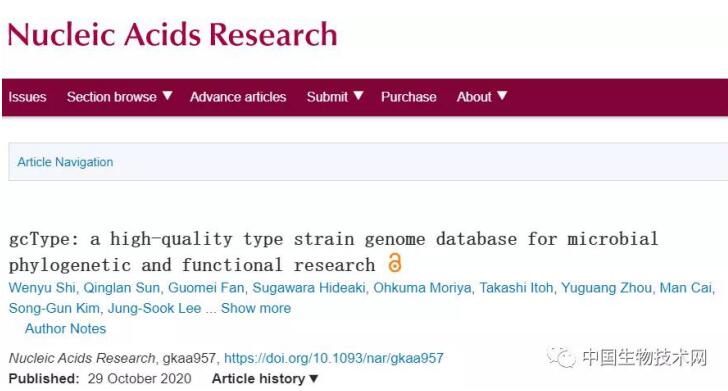The image size is (728, 391).
Task: Follow the doi.org gkaa957 link
Action: [334, 358]
